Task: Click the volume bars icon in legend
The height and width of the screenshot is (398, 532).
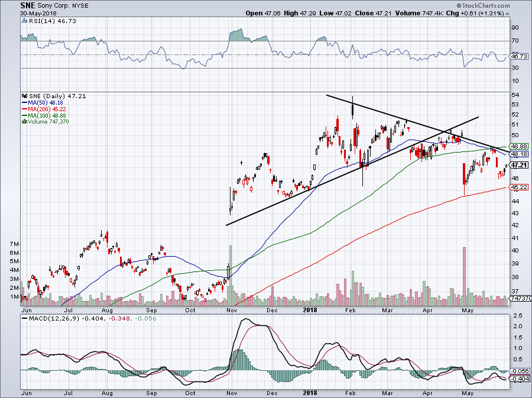Action: [x=24, y=121]
